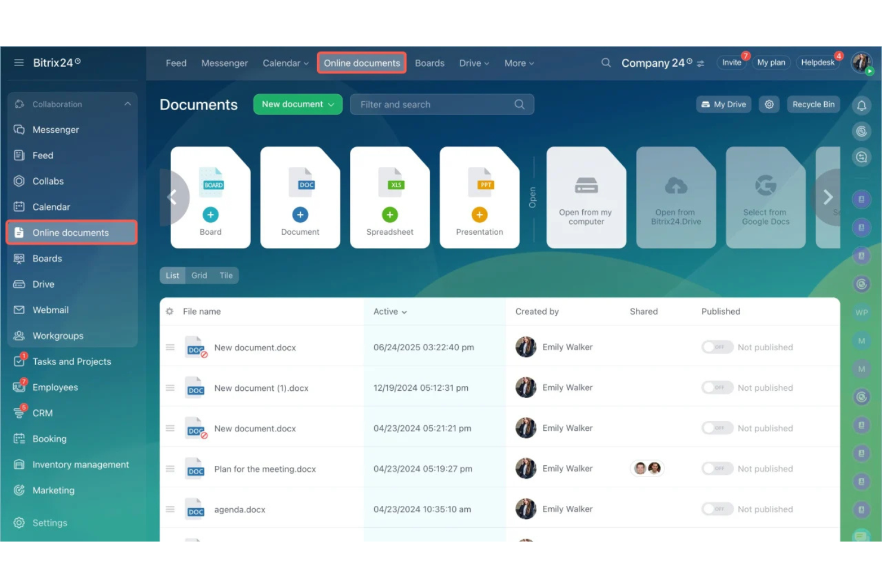
Task: Change Active column sort dropdown
Action: 390,312
